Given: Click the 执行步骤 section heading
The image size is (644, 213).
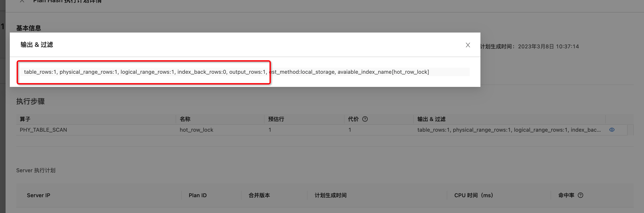Looking at the screenshot, I should 31,101.
